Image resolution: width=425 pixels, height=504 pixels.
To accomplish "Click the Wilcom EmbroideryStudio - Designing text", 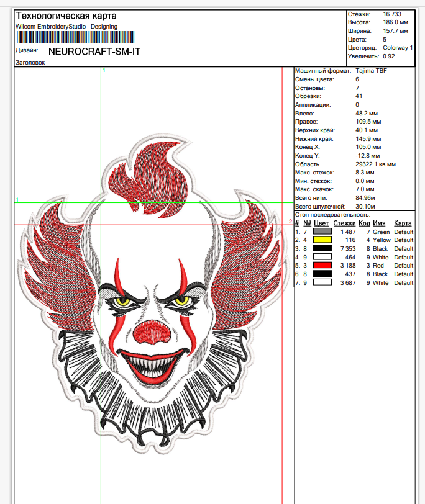I will point(66,27).
